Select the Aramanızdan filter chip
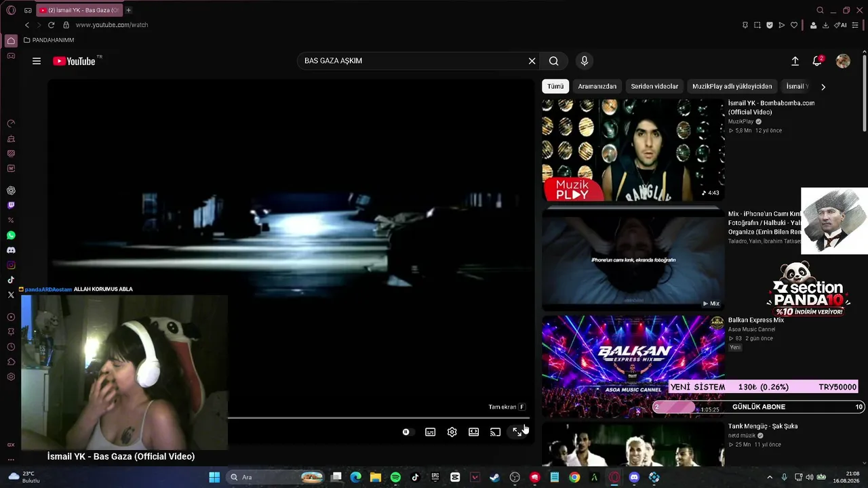 coord(597,87)
